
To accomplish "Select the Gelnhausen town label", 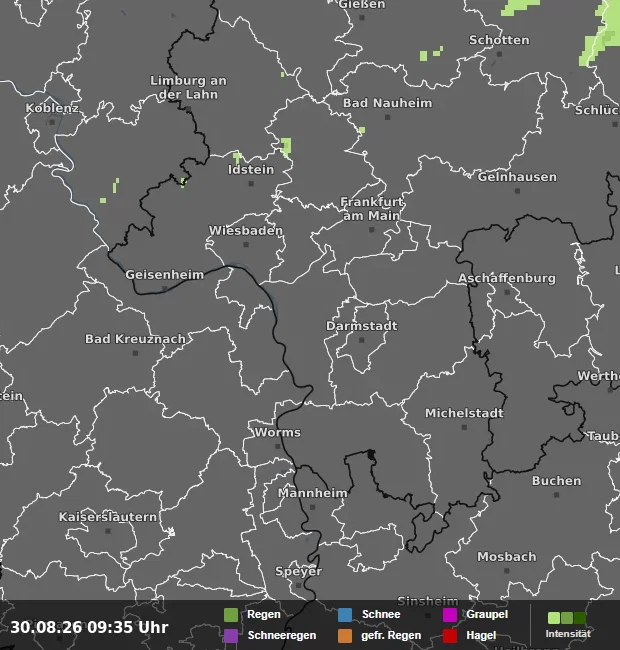I will 517,177.
